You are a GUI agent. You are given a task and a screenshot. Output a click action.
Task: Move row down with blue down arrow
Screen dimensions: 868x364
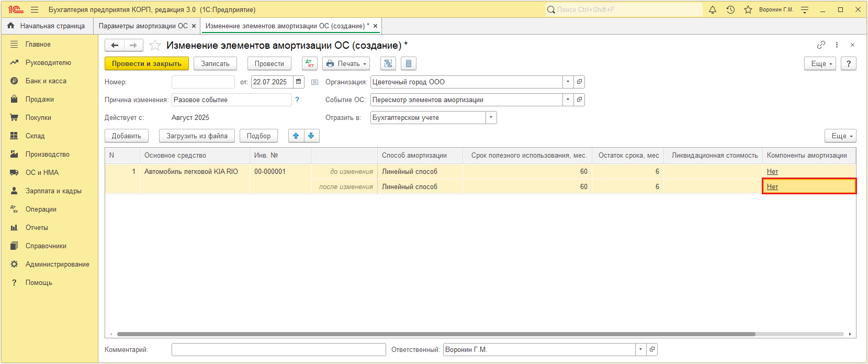click(x=311, y=136)
